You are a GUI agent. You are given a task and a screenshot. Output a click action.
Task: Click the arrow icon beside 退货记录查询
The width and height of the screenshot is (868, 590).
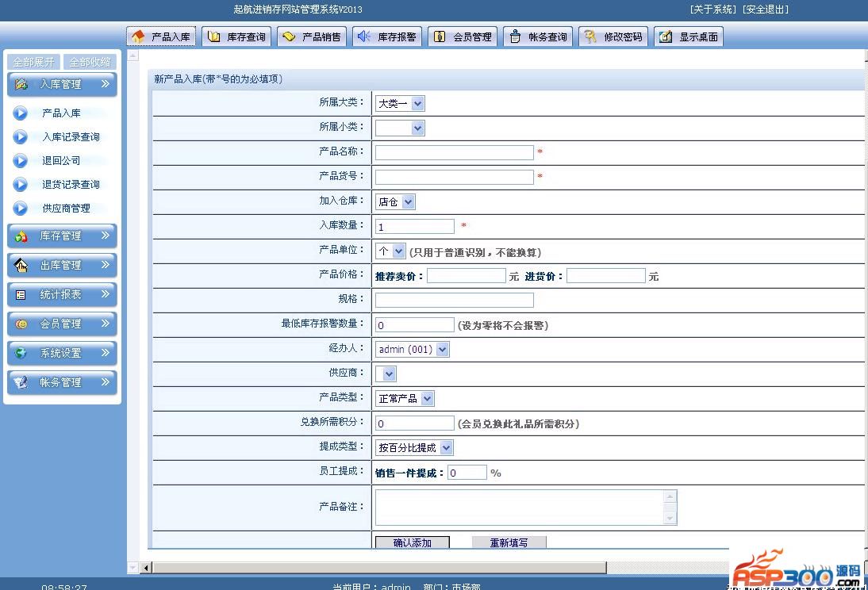(21, 184)
